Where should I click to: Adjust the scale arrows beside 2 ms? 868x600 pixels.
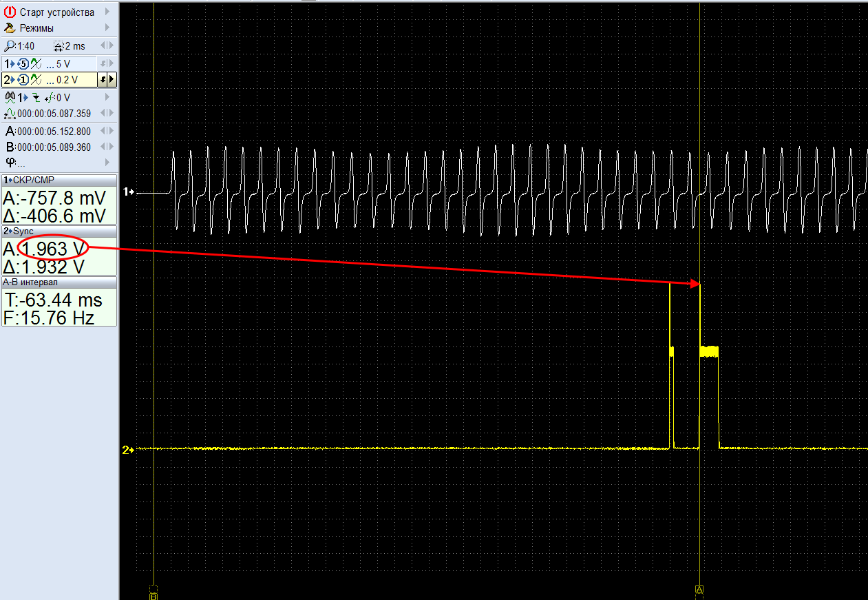107,46
